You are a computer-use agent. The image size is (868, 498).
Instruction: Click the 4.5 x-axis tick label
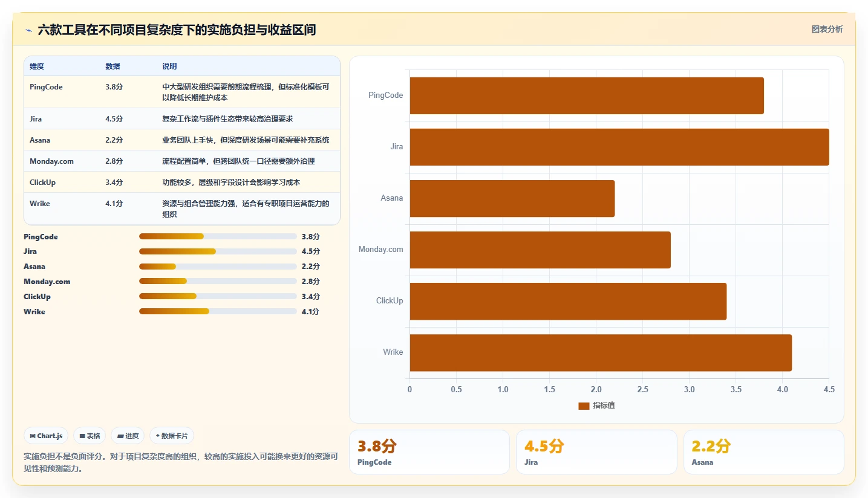coord(829,390)
